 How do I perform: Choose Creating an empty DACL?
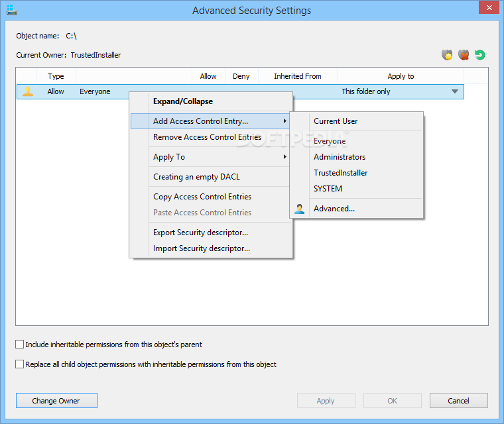210,177
